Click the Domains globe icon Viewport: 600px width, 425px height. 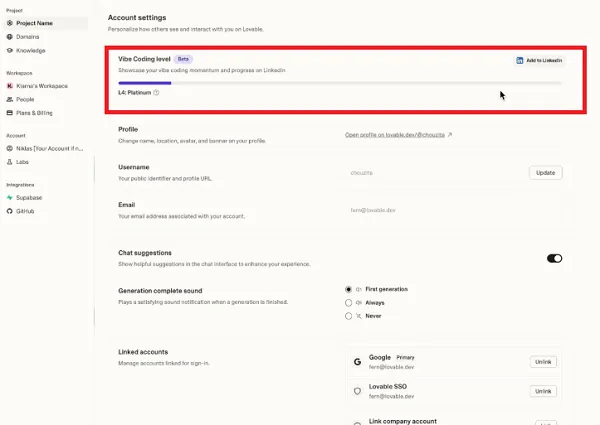(x=9, y=36)
